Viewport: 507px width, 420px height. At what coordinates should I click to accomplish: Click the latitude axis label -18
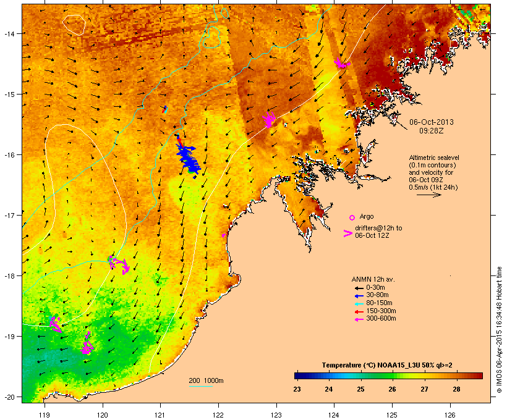click(x=9, y=276)
